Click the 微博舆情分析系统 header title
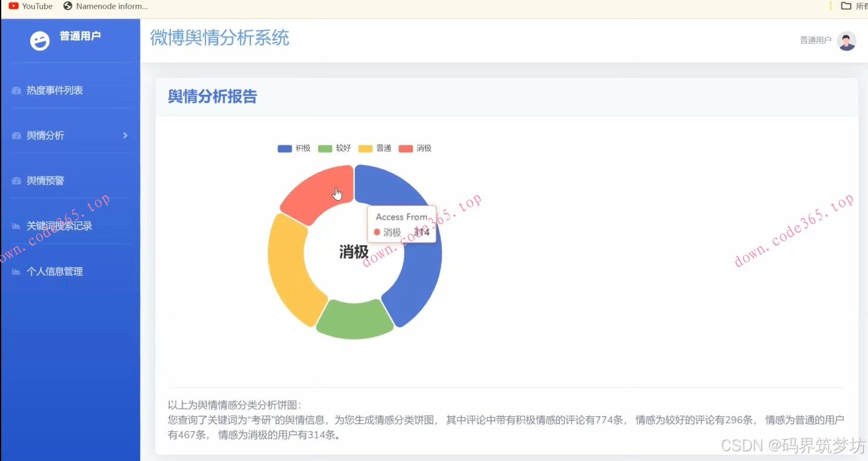The width and height of the screenshot is (868, 461). (x=220, y=38)
